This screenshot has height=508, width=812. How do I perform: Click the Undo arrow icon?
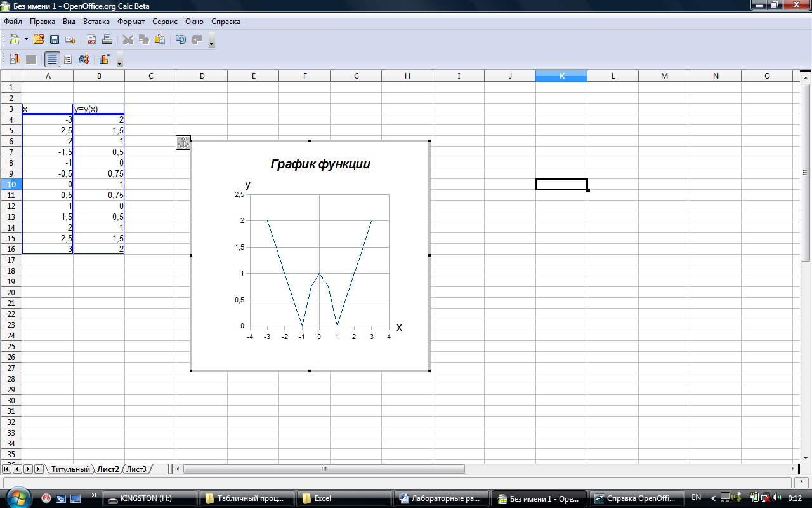[x=181, y=39]
